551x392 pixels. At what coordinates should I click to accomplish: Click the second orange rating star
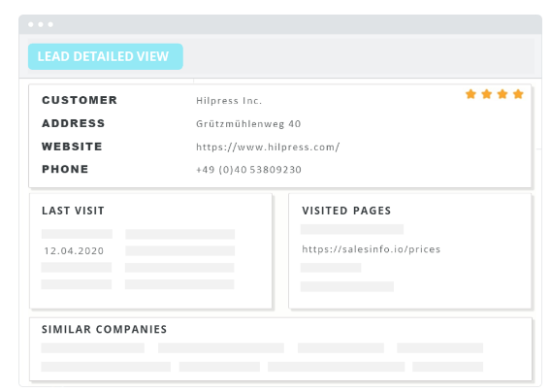[x=486, y=94]
